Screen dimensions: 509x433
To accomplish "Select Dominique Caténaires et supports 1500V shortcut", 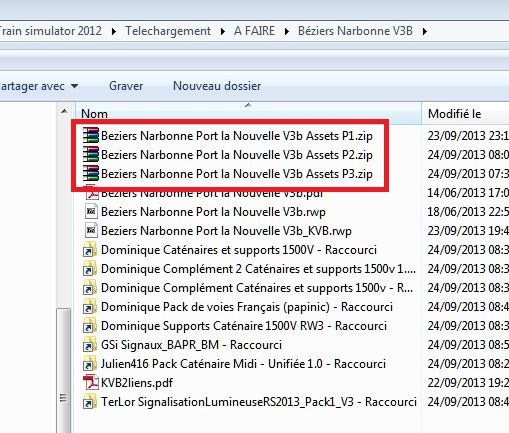I will pyautogui.click(x=239, y=250).
